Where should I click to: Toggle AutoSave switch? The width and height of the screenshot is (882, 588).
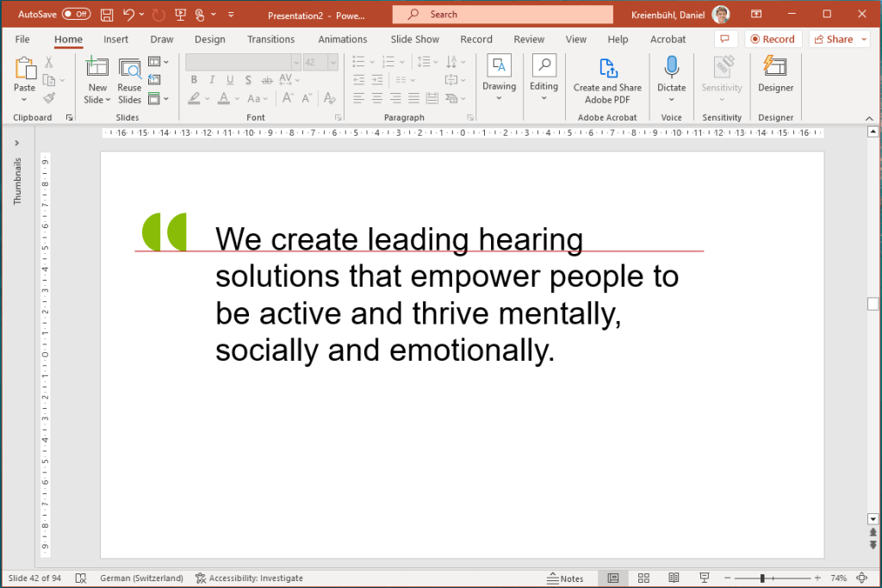[76, 15]
